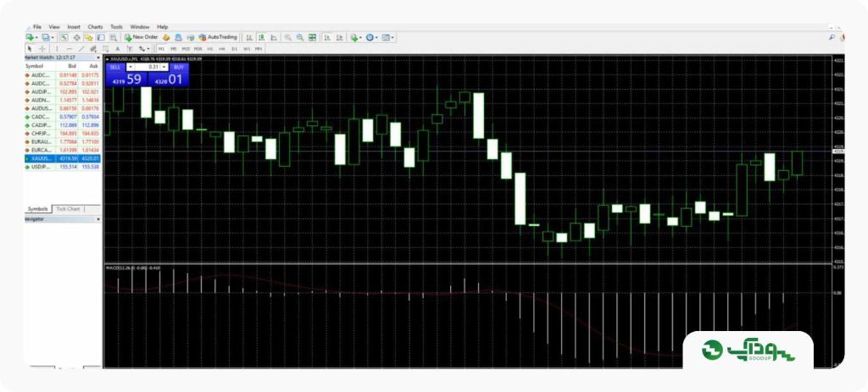
Task: Switch chart to H4 timeframe
Action: (x=222, y=48)
